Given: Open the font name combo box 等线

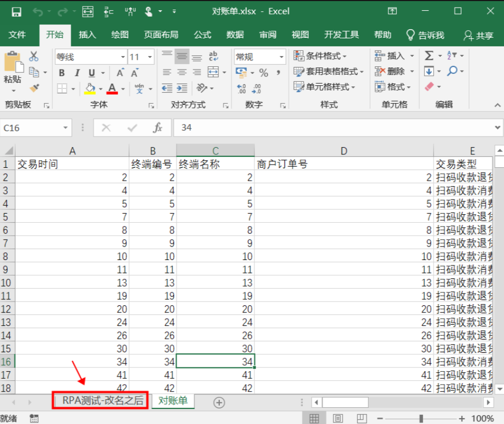Looking at the screenshot, I should [91, 57].
